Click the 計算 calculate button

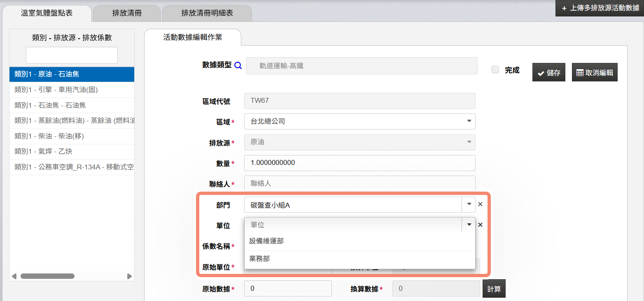tap(494, 289)
